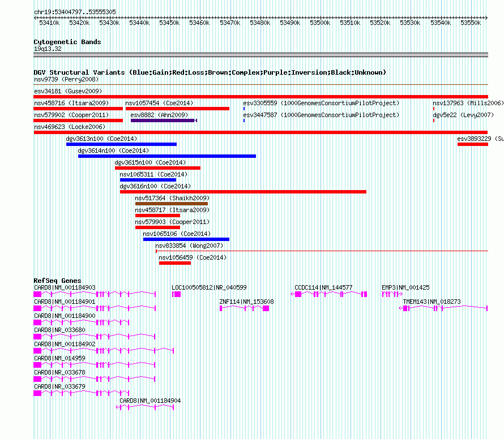Click nsv1065311 (Coe2014) blue gain bar
504x439 pixels.
pos(148,180)
